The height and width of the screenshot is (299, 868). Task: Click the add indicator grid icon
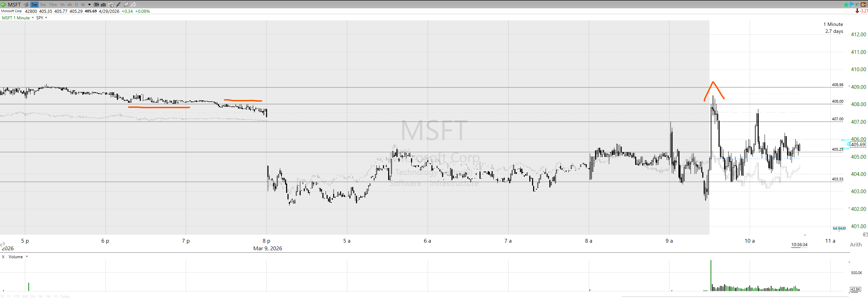click(x=111, y=4)
